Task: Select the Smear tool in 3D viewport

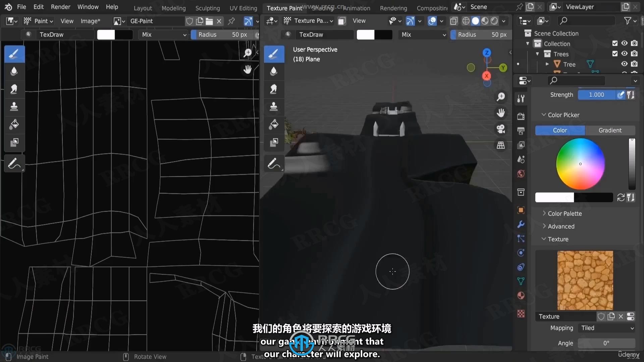Action: click(x=274, y=89)
